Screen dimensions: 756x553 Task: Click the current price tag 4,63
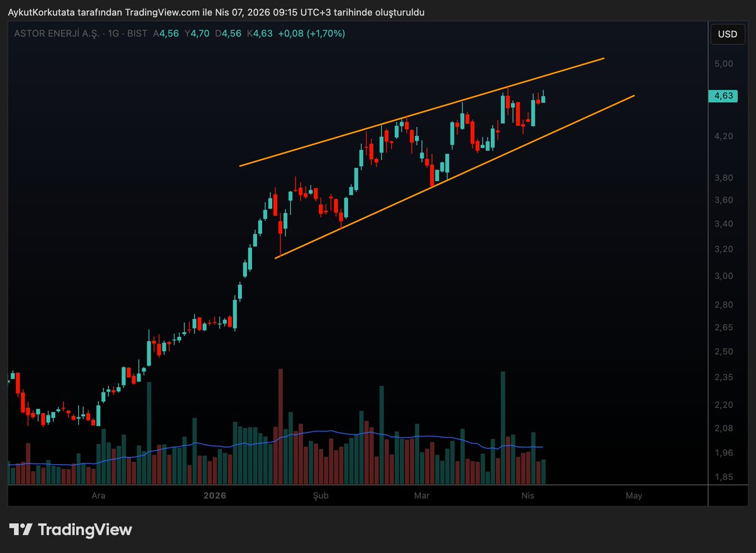point(723,96)
